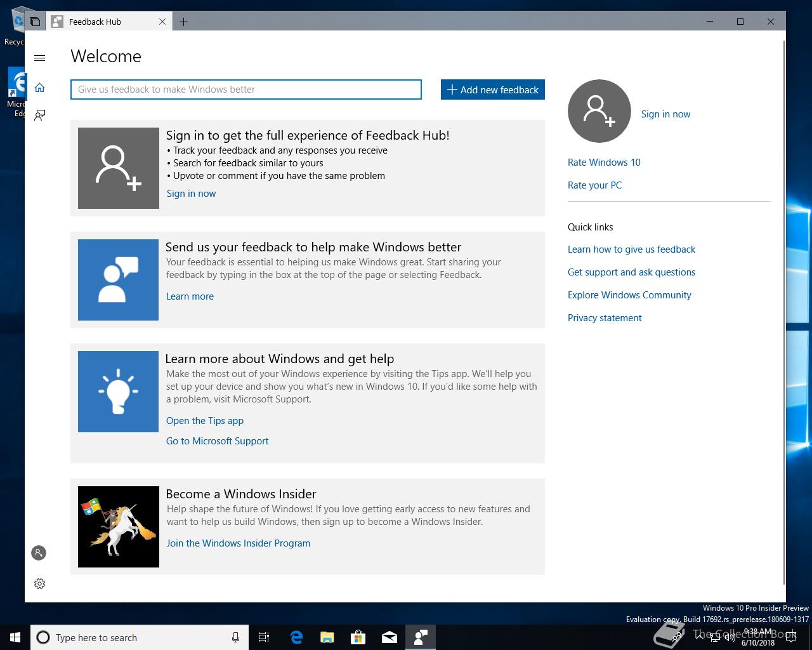The width and height of the screenshot is (812, 650).
Task: Open Learn how to give us feedback
Action: click(631, 249)
